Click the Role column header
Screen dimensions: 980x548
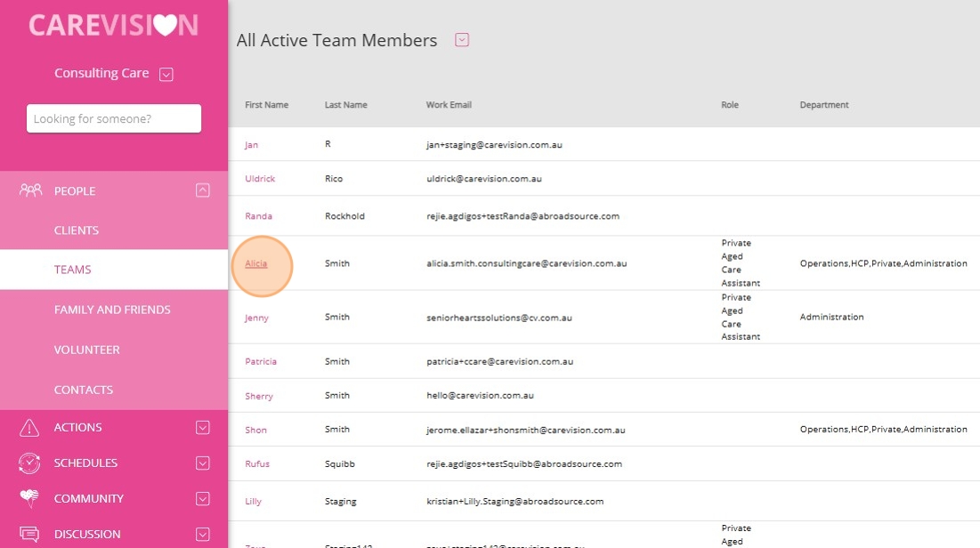click(x=729, y=105)
